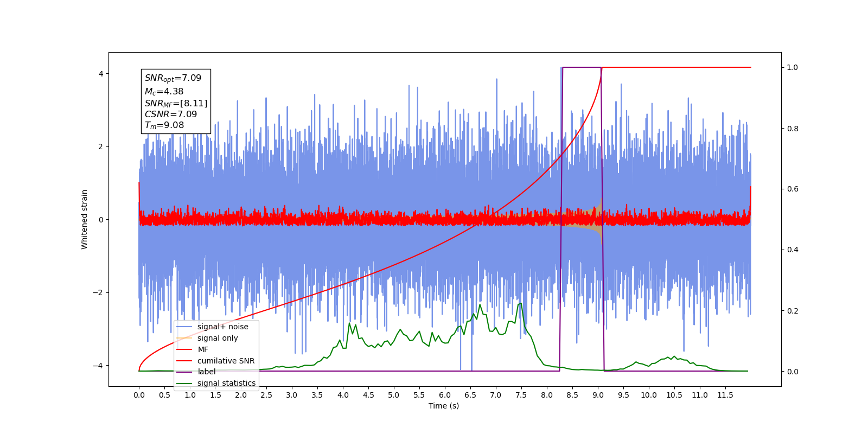Viewport: 868px width, 434px height.
Task: Click the x-axis tick label 1.5
Action: (215, 395)
